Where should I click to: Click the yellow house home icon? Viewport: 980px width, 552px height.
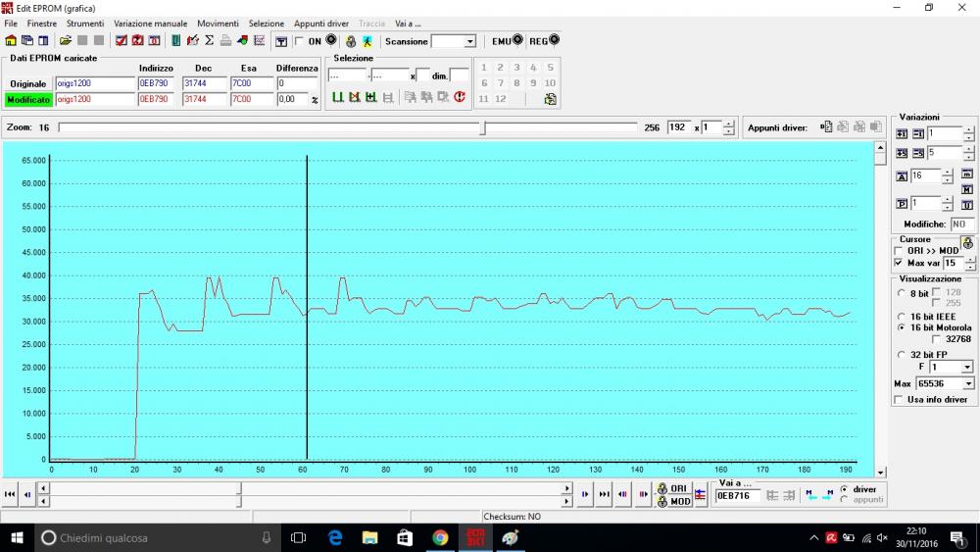click(11, 40)
